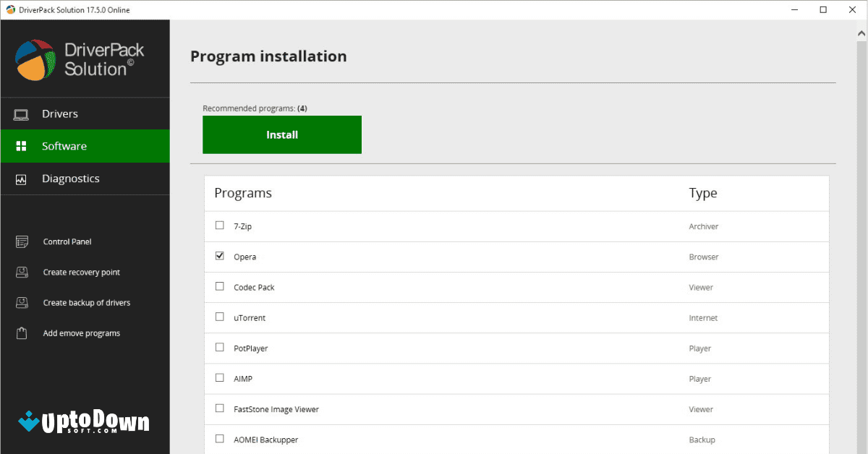Check uTorrent for installation
The height and width of the screenshot is (454, 868).
[220, 317]
